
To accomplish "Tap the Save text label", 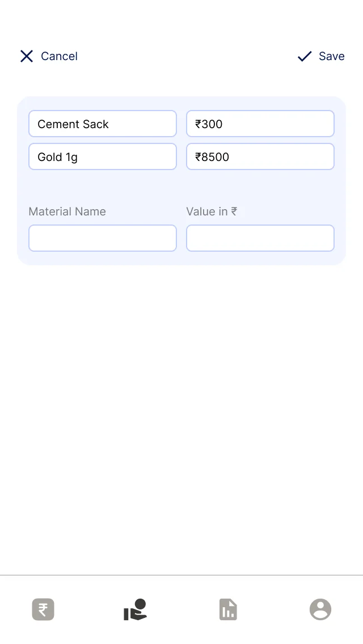I will 332,56.
